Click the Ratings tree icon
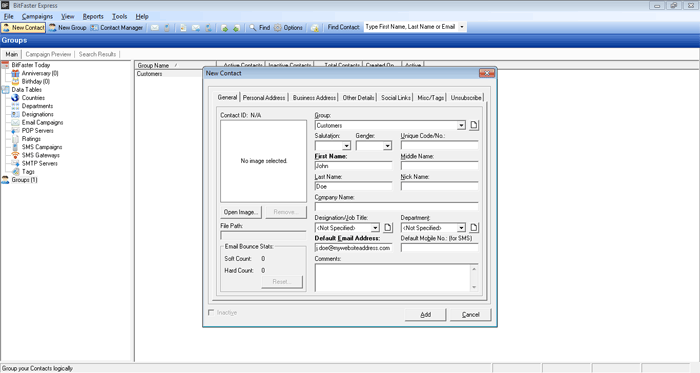Image resolution: width=700 pixels, height=373 pixels. coord(15,139)
